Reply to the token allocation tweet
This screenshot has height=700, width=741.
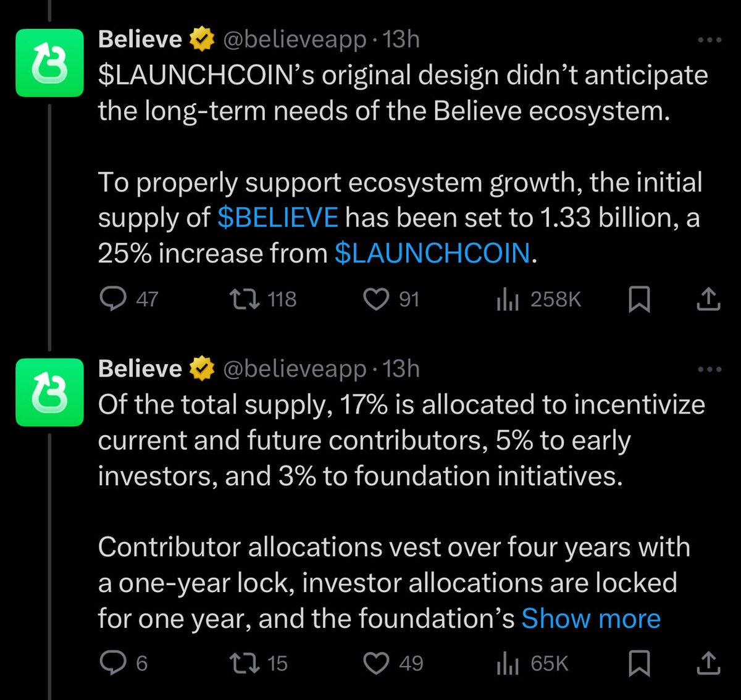[113, 664]
